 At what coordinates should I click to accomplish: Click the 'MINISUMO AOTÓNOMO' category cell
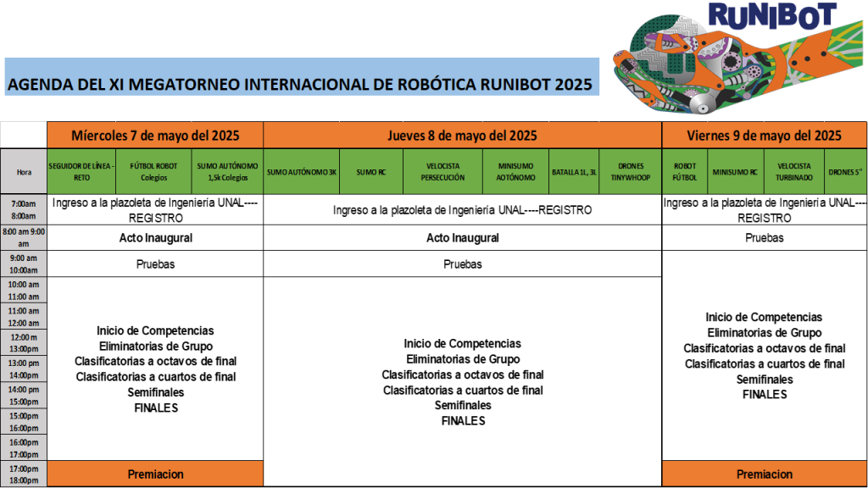point(516,172)
